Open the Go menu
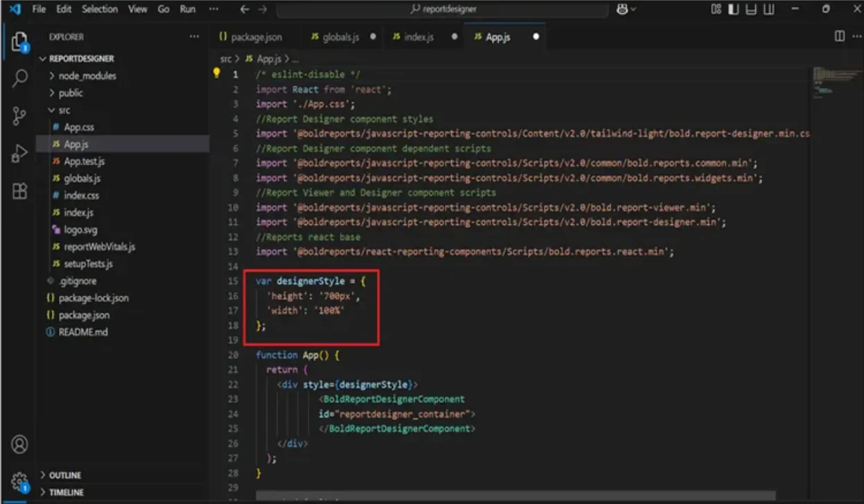864x504 pixels. [x=164, y=10]
